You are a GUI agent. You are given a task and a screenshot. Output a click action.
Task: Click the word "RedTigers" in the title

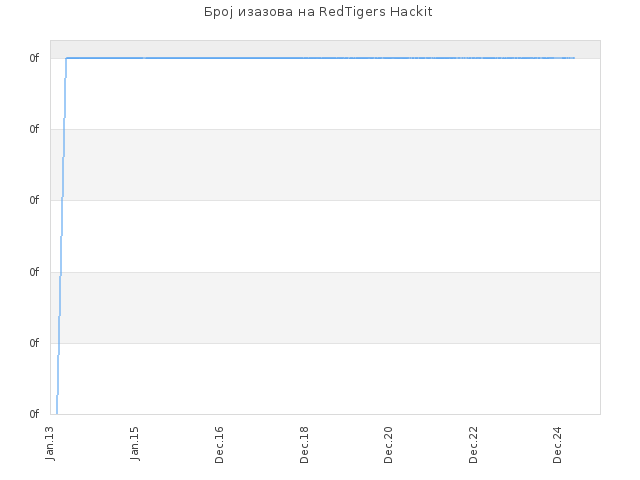(352, 12)
